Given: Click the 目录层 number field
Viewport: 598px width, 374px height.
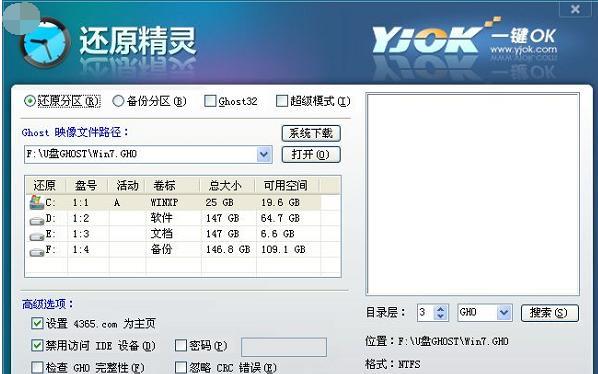Looking at the screenshot, I should (x=426, y=313).
